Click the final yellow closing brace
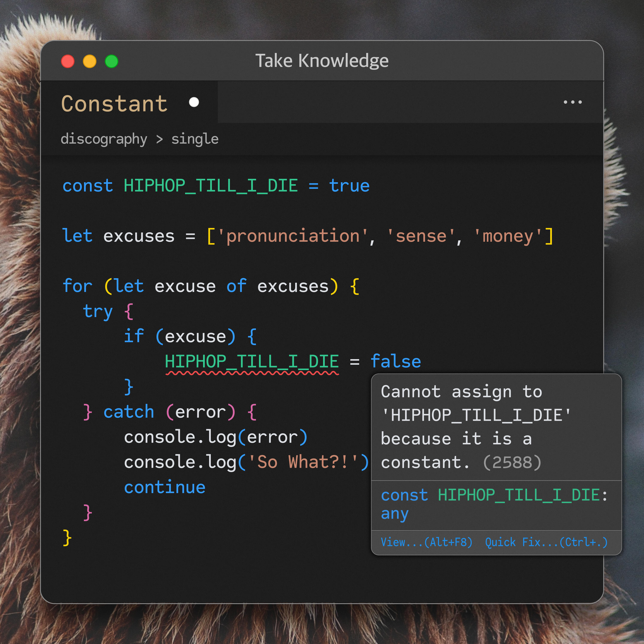Image resolution: width=644 pixels, height=644 pixels. (x=67, y=538)
